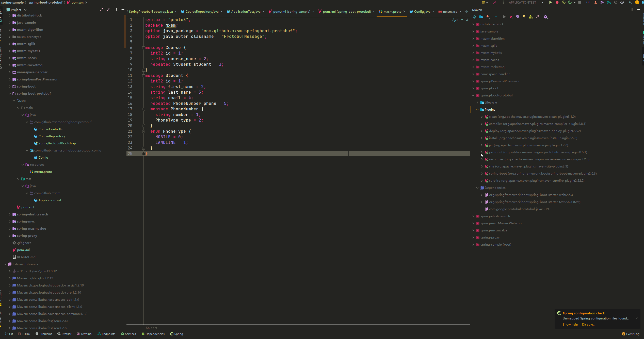This screenshot has width=644, height=339.
Task: Click Disable in the Spring configuration notification
Action: coord(588,324)
